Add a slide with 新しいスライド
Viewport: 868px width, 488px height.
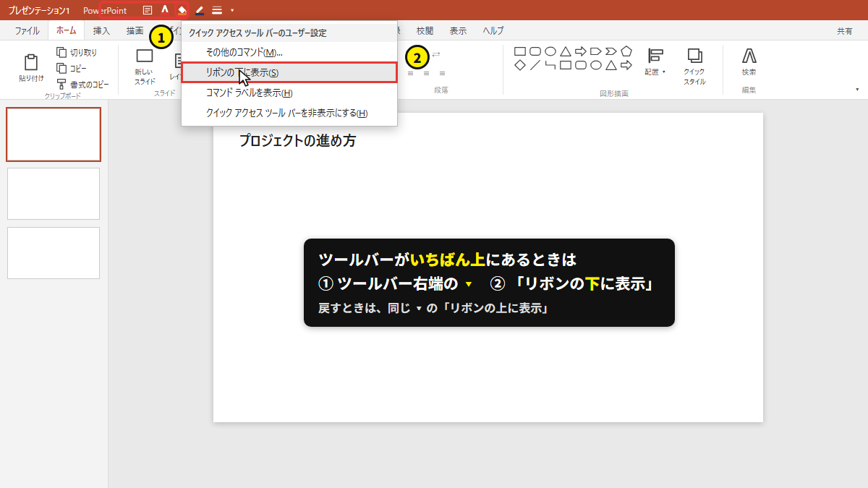(x=145, y=67)
